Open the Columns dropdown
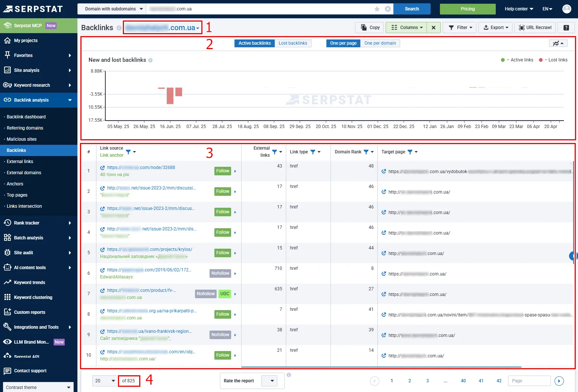 click(x=406, y=28)
